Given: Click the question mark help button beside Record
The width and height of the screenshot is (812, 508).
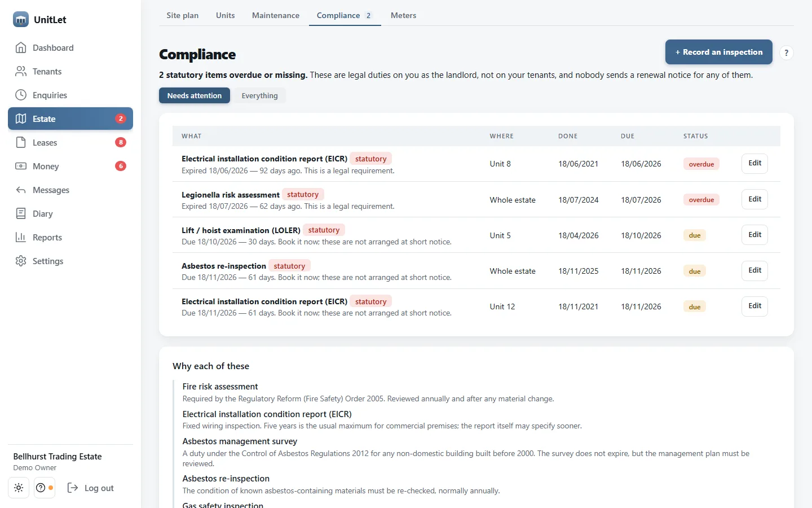Looking at the screenshot, I should [x=786, y=52].
